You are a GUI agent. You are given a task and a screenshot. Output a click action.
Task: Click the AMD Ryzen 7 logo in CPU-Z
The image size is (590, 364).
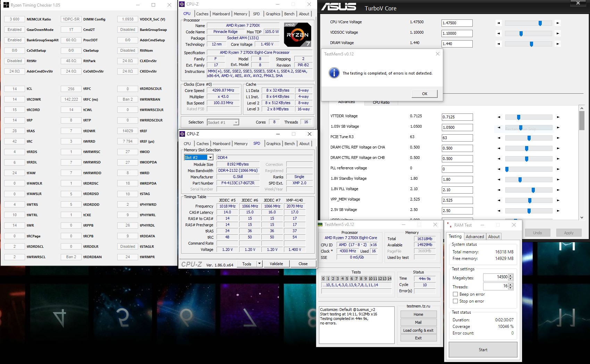[x=297, y=34]
